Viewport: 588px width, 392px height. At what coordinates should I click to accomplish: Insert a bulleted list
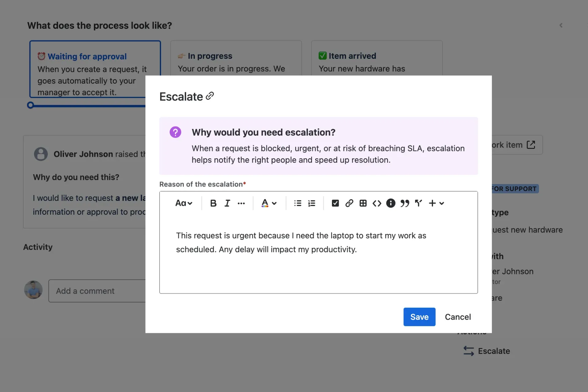tap(297, 203)
